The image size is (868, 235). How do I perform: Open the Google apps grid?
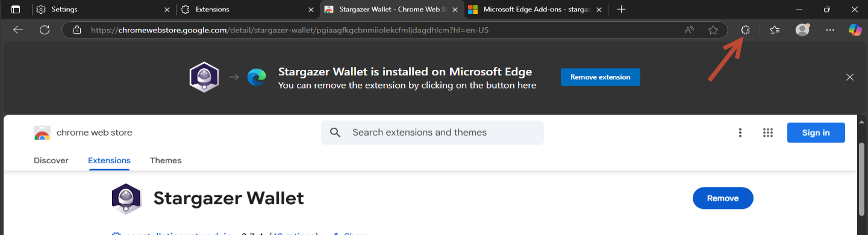767,133
